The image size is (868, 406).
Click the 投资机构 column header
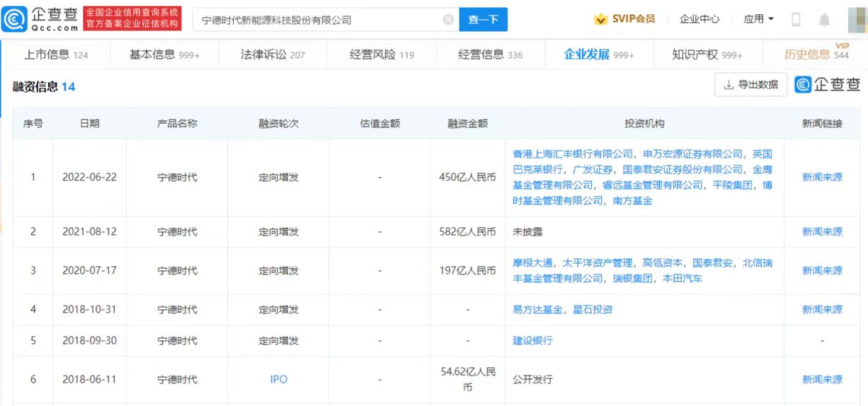pyautogui.click(x=644, y=123)
